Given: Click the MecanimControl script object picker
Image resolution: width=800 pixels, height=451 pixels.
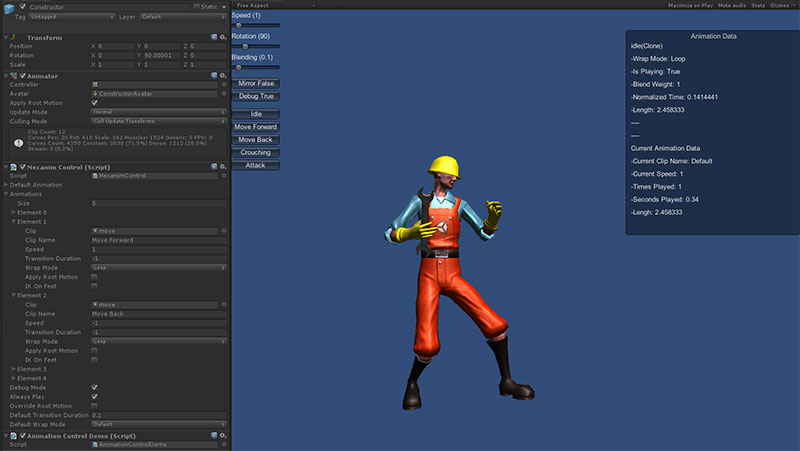Looking at the screenshot, I should click(223, 176).
